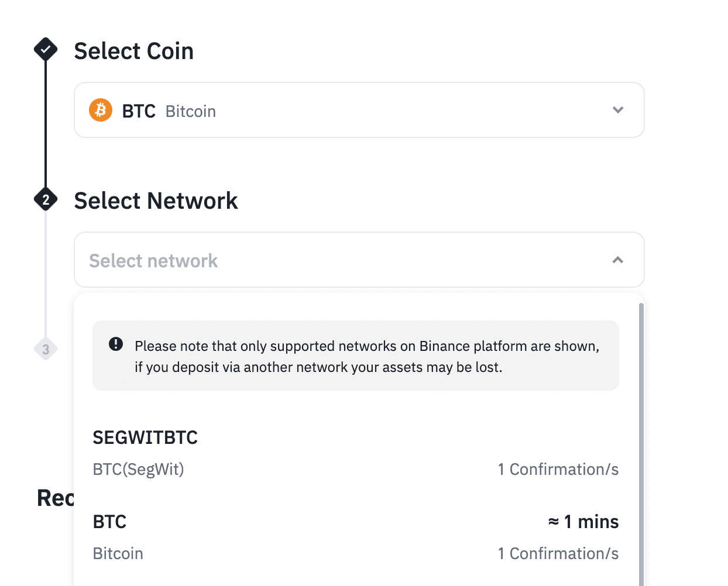Collapse network list with the up chevron
728x586 pixels.
click(x=617, y=260)
